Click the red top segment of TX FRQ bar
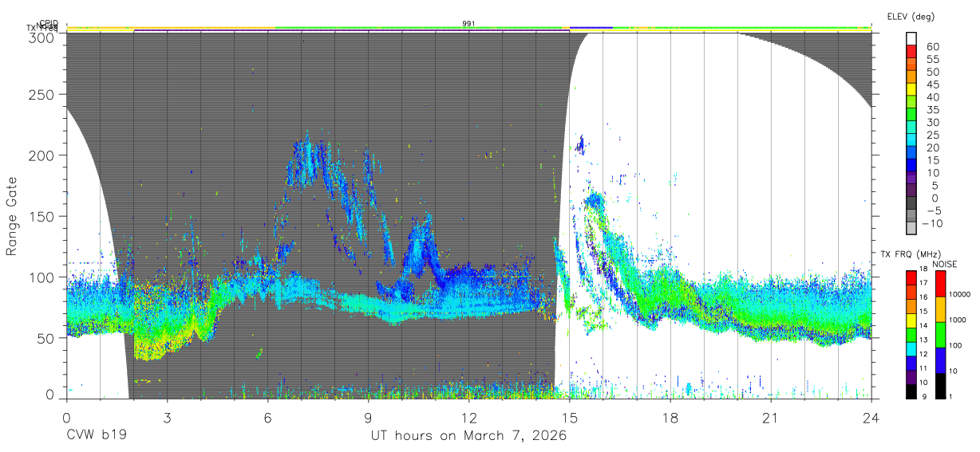 [910, 277]
